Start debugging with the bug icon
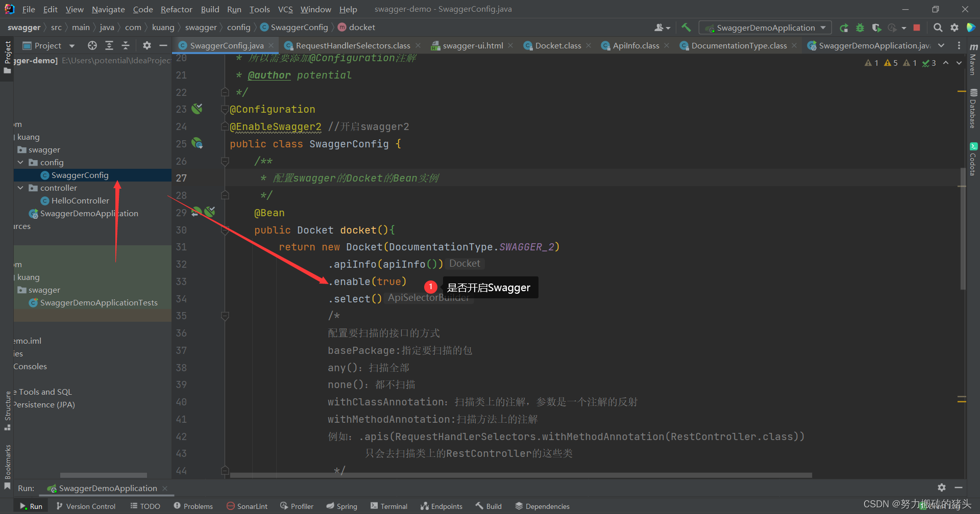 [860, 28]
